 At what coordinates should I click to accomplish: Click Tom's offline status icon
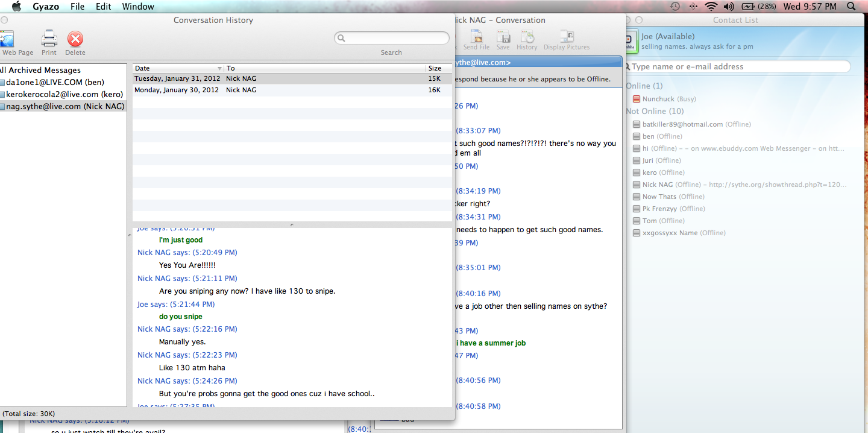tap(637, 221)
